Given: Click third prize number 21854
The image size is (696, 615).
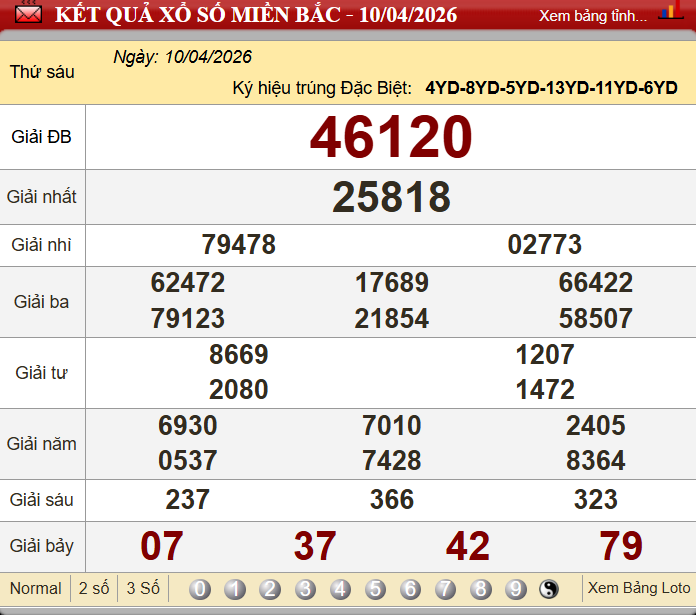Looking at the screenshot, I should (x=392, y=319).
